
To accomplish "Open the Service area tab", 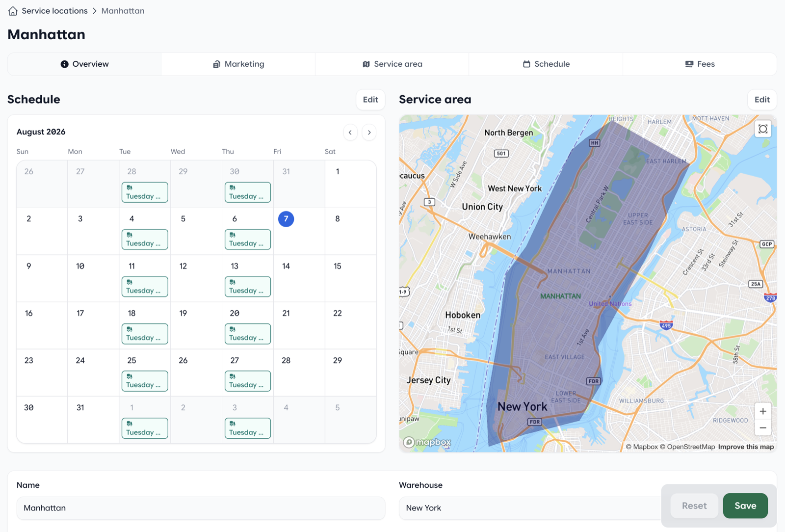I will (392, 64).
